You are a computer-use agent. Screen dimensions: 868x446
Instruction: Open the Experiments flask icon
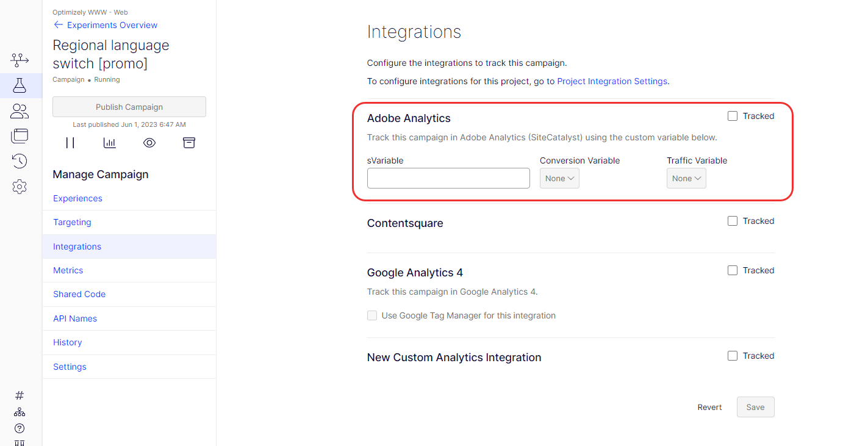tap(20, 85)
